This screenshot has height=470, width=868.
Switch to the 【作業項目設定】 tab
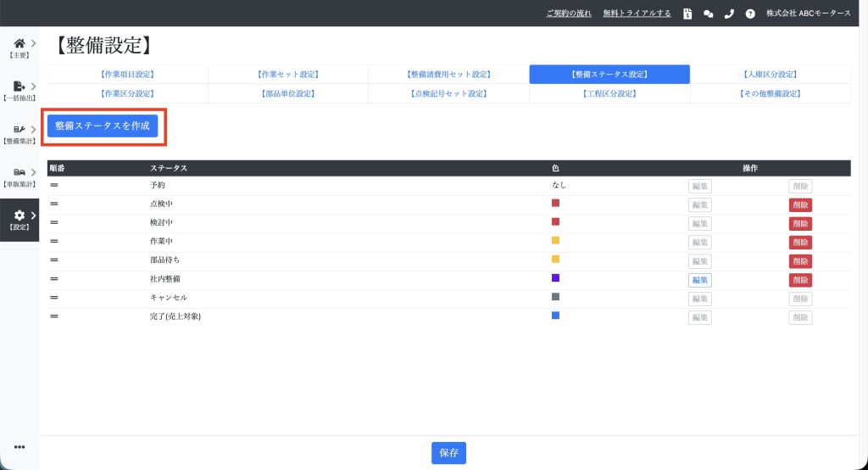pyautogui.click(x=127, y=75)
